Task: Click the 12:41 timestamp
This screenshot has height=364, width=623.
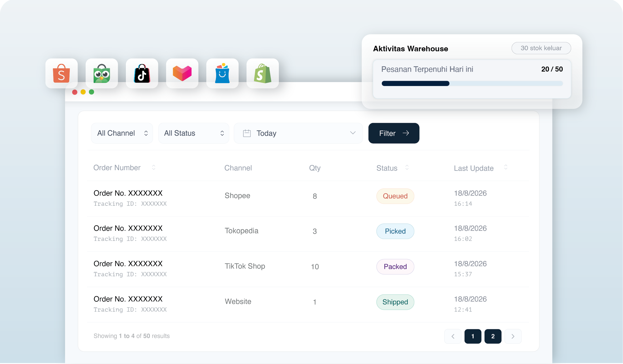Action: pyautogui.click(x=463, y=310)
